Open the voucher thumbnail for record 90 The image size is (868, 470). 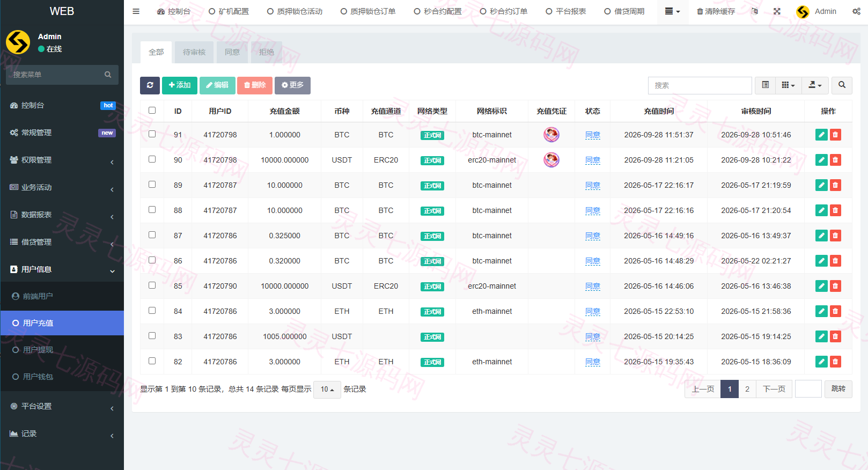click(x=551, y=160)
